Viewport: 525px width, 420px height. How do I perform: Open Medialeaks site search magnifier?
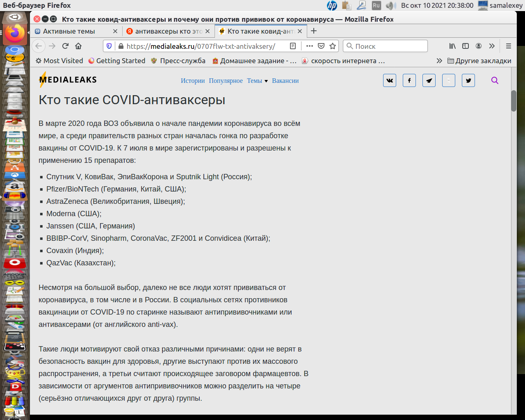click(495, 80)
